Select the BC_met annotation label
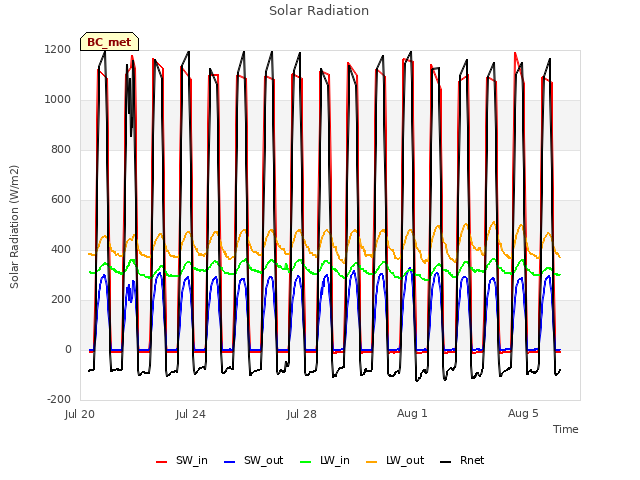 point(109,42)
